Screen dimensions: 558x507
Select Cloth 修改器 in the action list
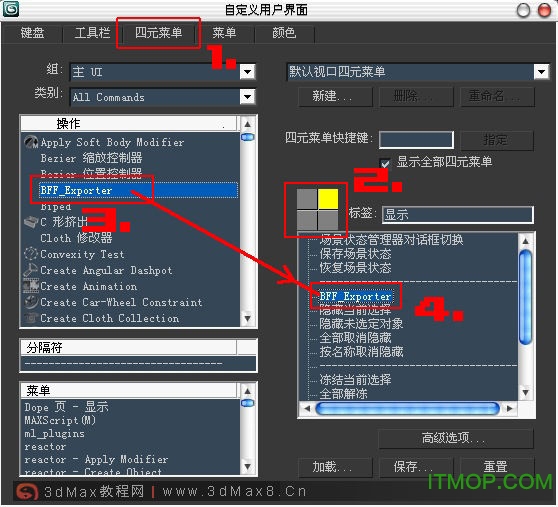pos(76,238)
